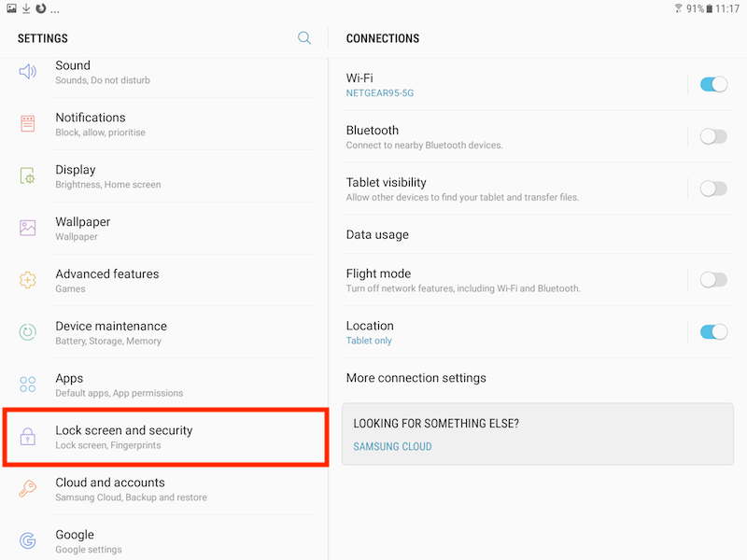Screen dimensions: 747x560
Task: Open Cloud and accounts entry
Action: pyautogui.click(x=164, y=489)
